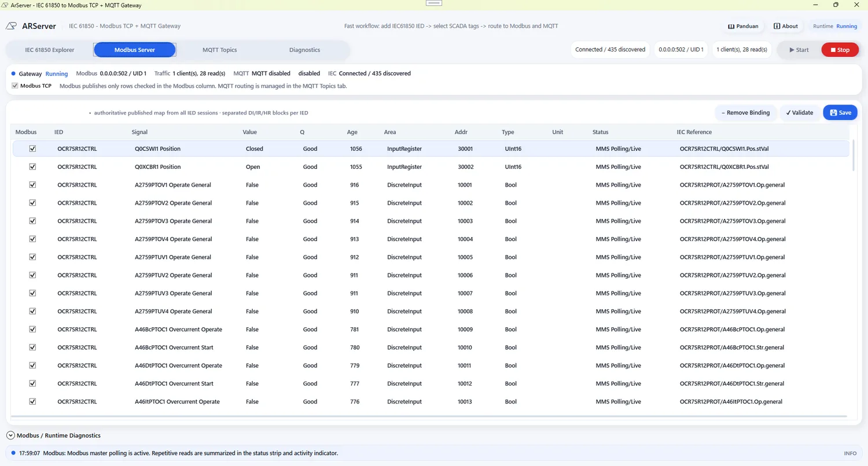868x466 pixels.
Task: Click the Stop square icon
Action: coord(833,50)
